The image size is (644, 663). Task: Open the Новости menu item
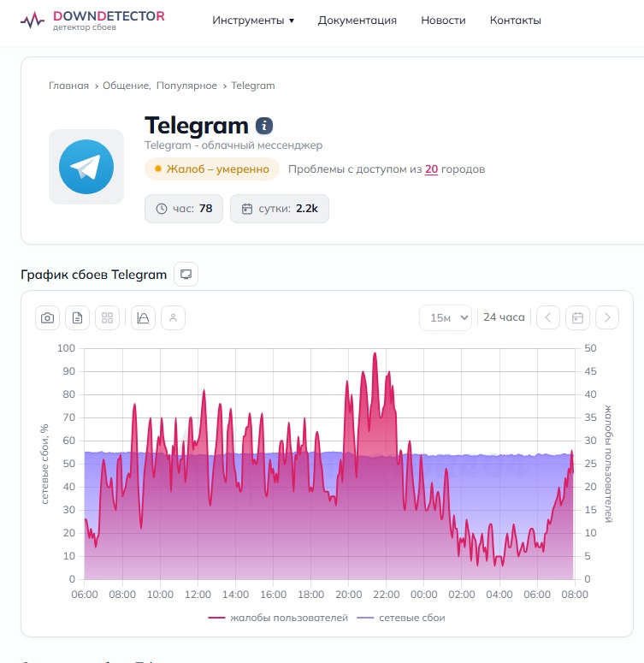coord(443,21)
